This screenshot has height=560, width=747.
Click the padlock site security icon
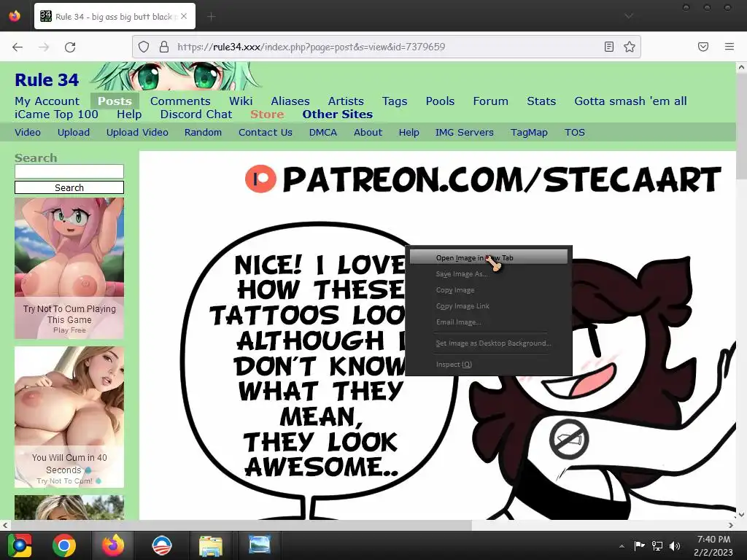(164, 47)
